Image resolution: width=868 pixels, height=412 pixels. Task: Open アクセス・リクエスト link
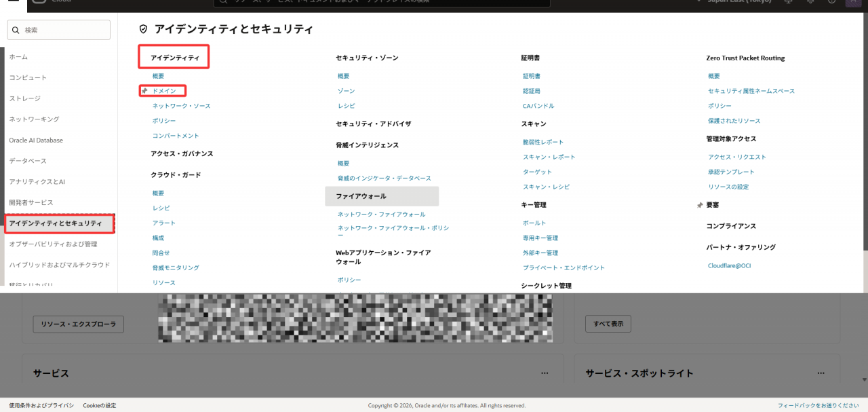737,157
